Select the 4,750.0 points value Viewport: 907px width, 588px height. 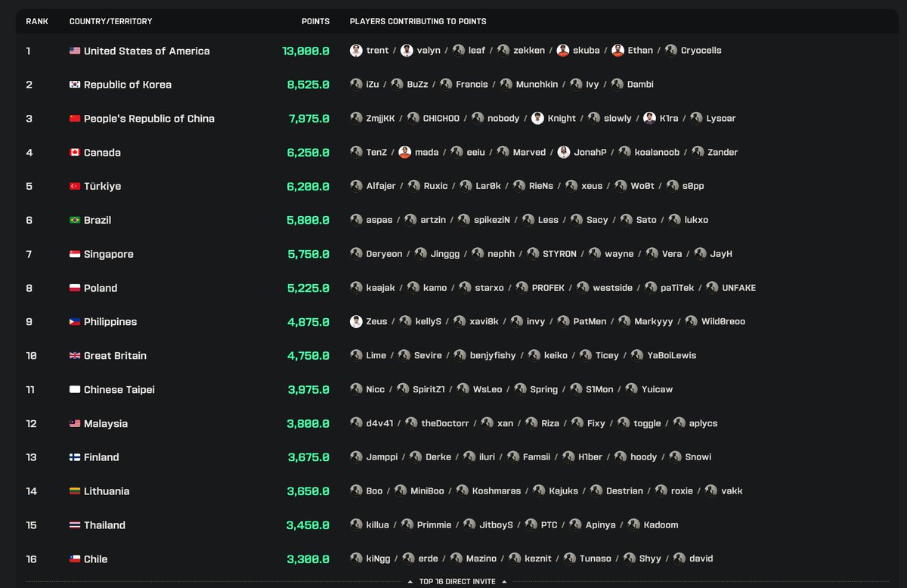coord(308,356)
